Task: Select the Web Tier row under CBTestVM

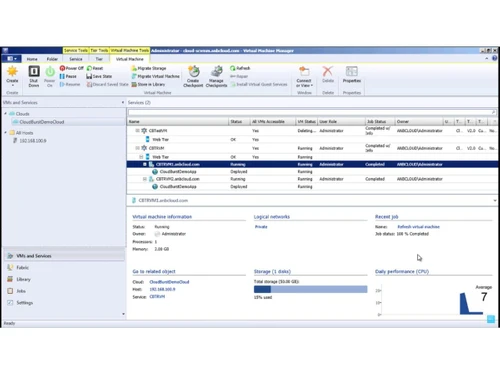Action: pos(313,139)
